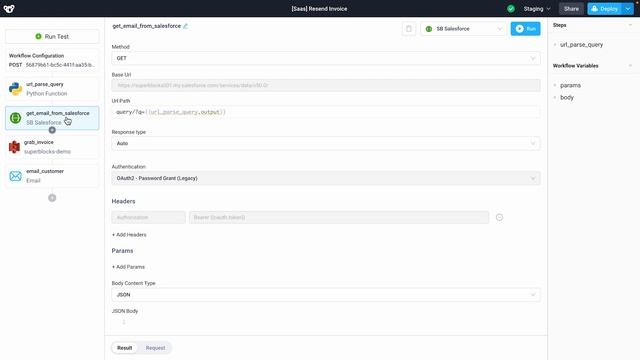Open the Body Content Type JSON dropdown
This screenshot has height=360, width=640.
coord(326,295)
